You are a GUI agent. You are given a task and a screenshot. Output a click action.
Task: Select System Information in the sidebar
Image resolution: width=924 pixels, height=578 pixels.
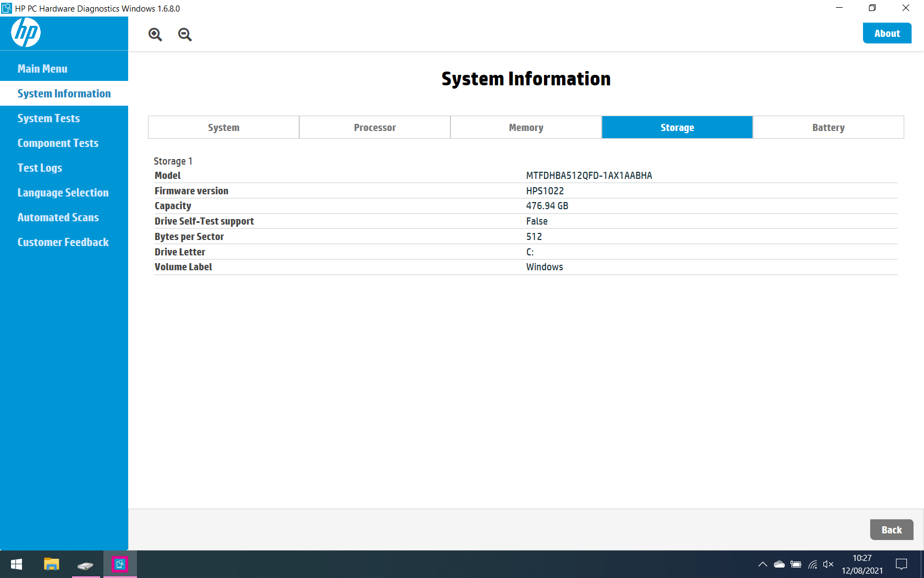(64, 94)
